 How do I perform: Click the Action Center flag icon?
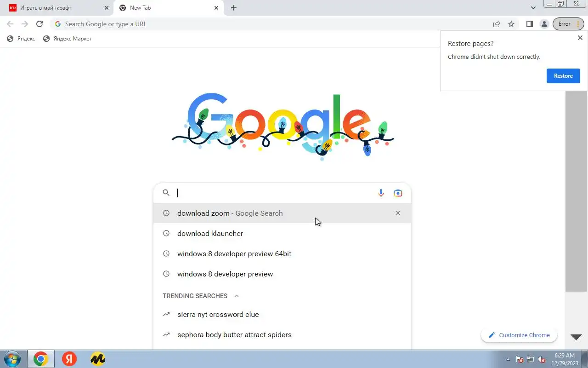[520, 359]
